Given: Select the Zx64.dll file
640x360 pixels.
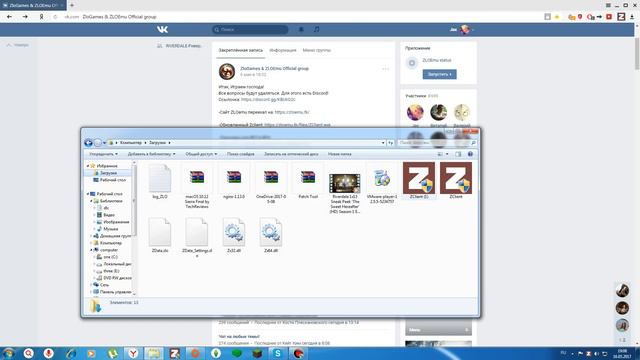Looking at the screenshot, I should pyautogui.click(x=271, y=235).
